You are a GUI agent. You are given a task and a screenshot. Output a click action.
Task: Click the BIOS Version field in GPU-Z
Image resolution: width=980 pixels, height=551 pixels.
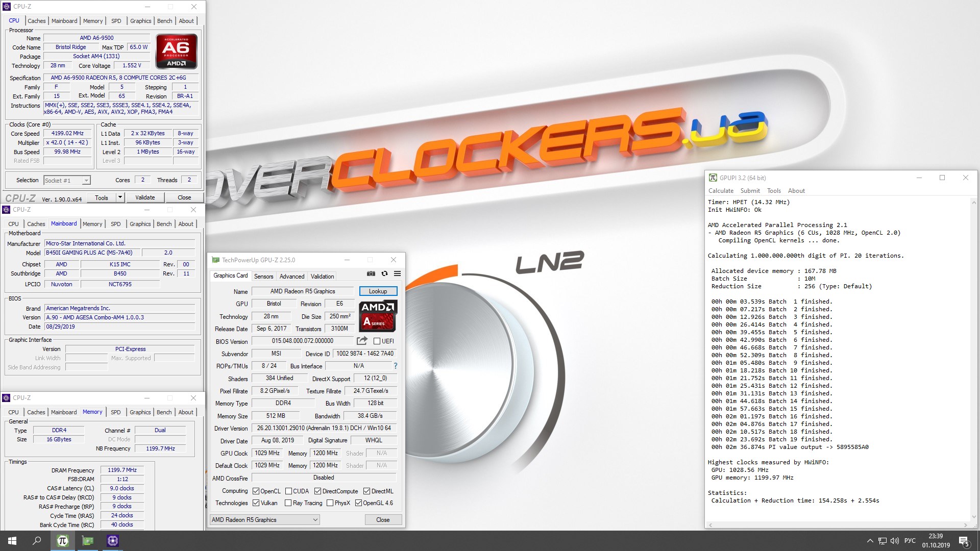[303, 341]
